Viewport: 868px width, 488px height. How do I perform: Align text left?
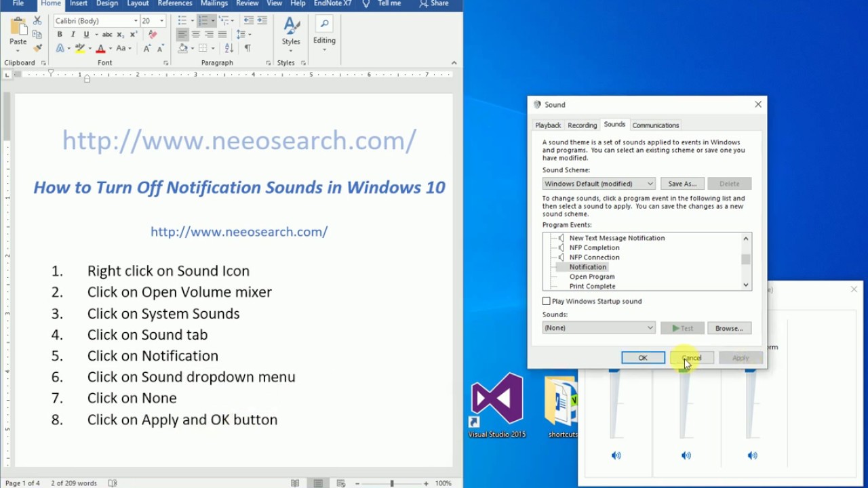(x=182, y=35)
